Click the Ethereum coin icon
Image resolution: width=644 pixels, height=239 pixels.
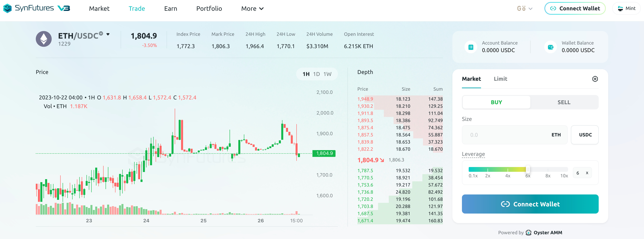pyautogui.click(x=44, y=39)
